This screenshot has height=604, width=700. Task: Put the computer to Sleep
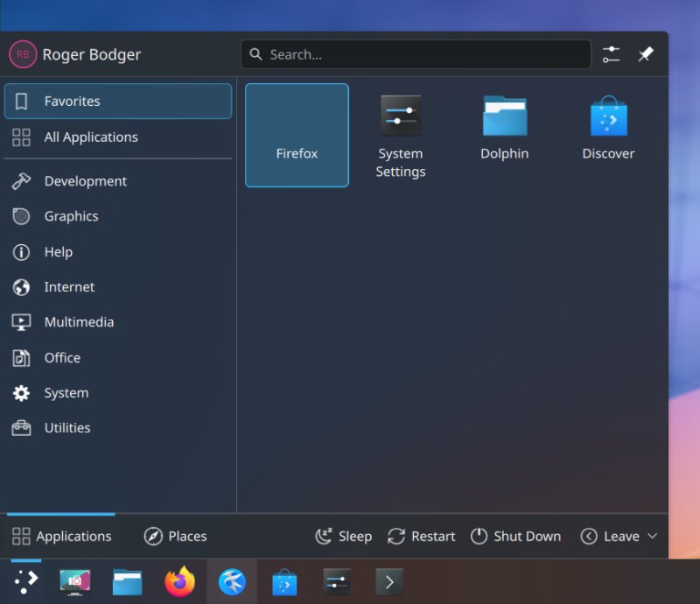coord(343,536)
